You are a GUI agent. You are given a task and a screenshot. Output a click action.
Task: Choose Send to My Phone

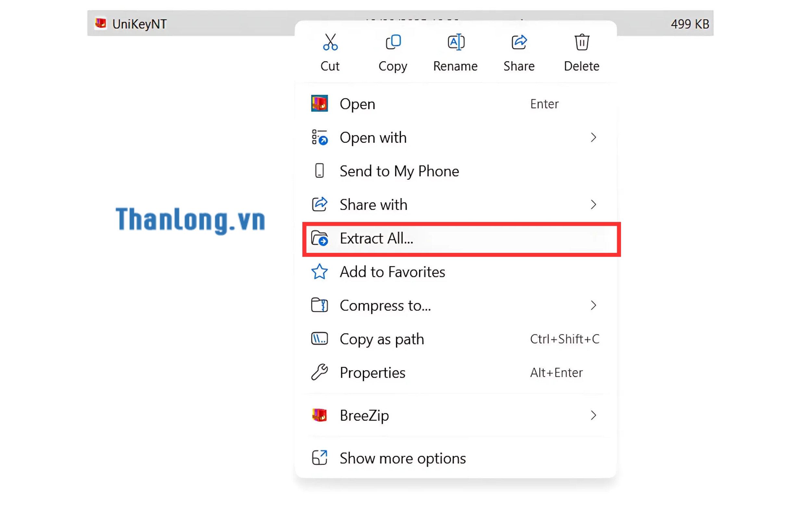tap(399, 171)
